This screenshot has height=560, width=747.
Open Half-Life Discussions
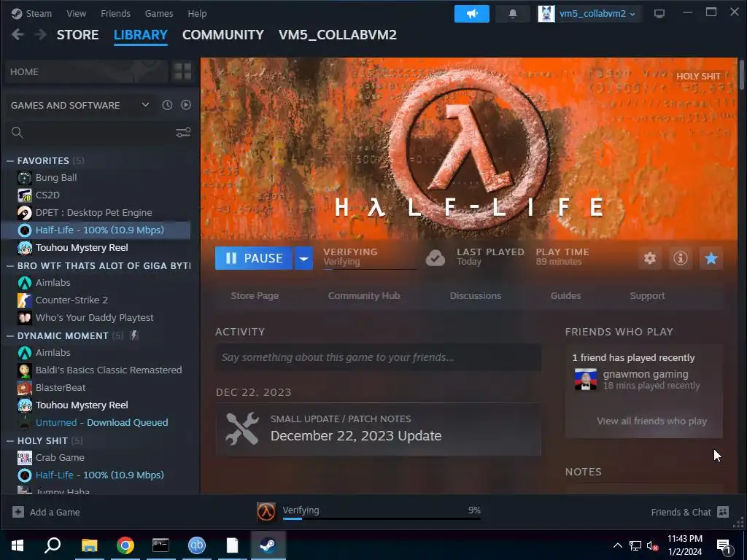coord(476,296)
